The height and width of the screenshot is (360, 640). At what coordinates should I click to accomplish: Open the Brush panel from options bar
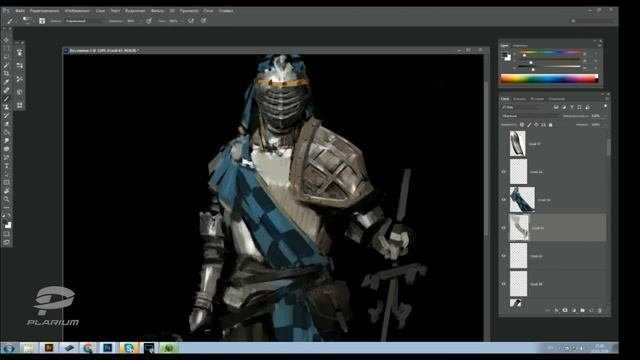point(42,20)
